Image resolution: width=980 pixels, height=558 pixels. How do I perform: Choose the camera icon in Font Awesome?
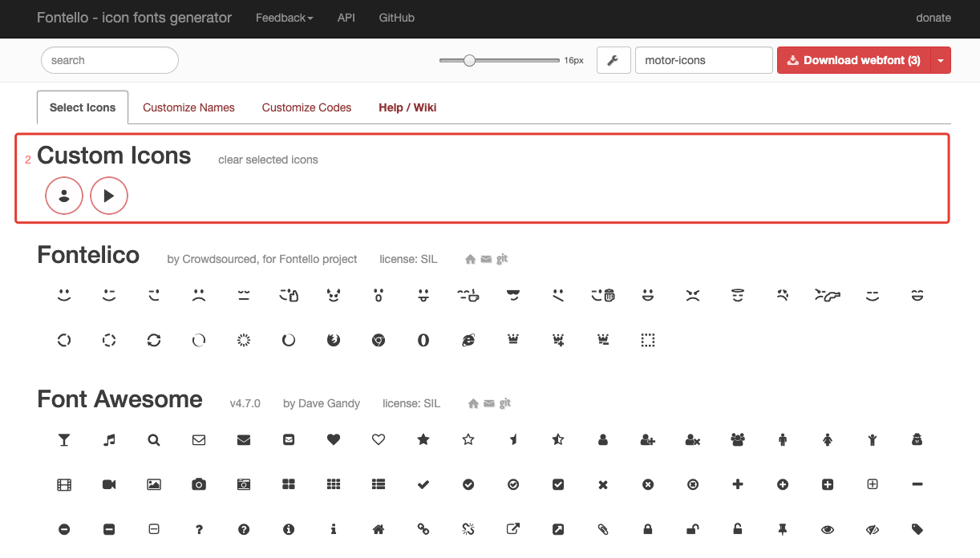point(199,484)
